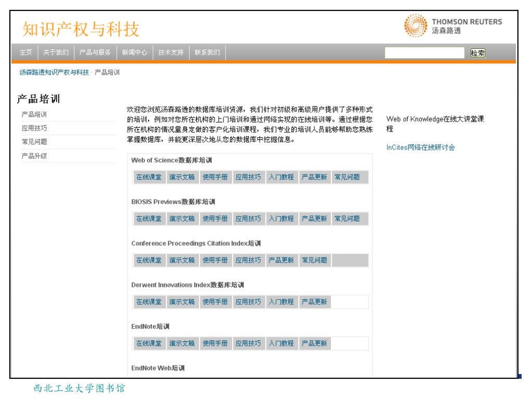This screenshot has width=532, height=399.
Task: Focus the search input field
Action: coord(424,53)
